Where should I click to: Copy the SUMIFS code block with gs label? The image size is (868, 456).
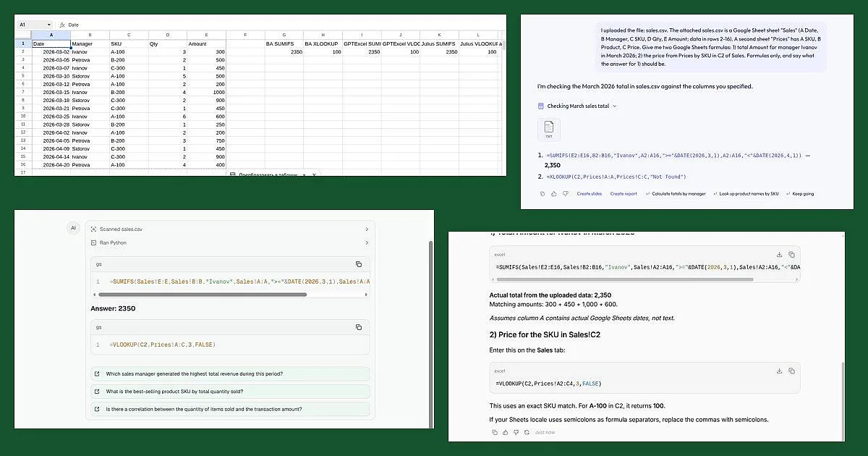(359, 265)
